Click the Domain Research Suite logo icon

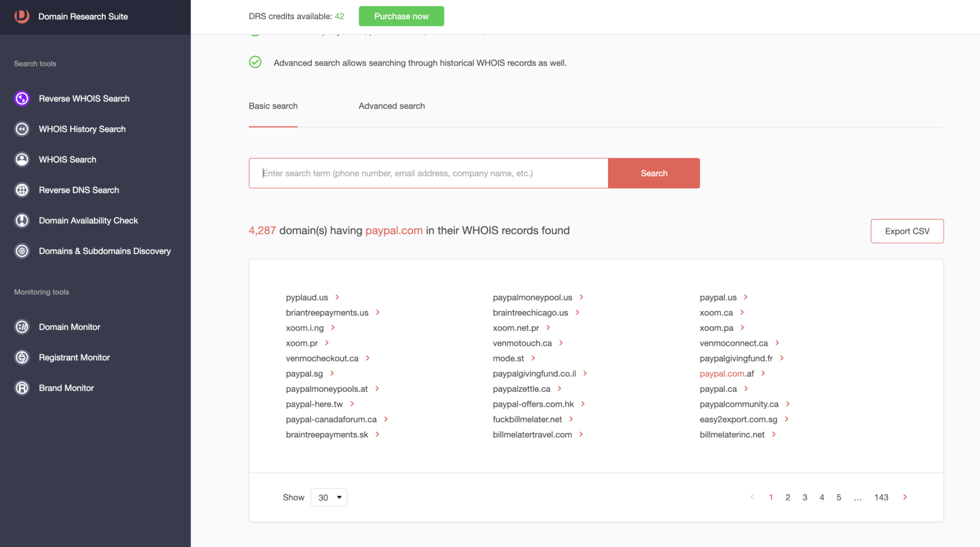coord(22,16)
